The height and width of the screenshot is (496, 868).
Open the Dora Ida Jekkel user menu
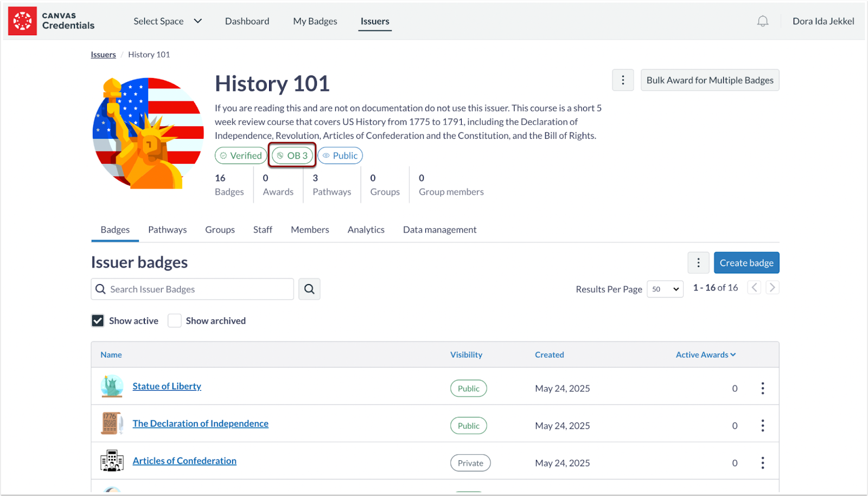[x=823, y=21]
